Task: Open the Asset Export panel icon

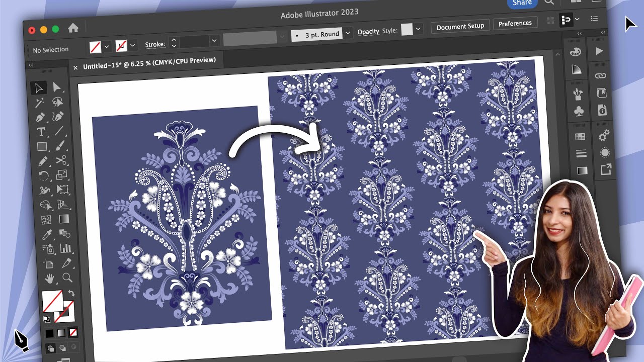Action: (606, 169)
